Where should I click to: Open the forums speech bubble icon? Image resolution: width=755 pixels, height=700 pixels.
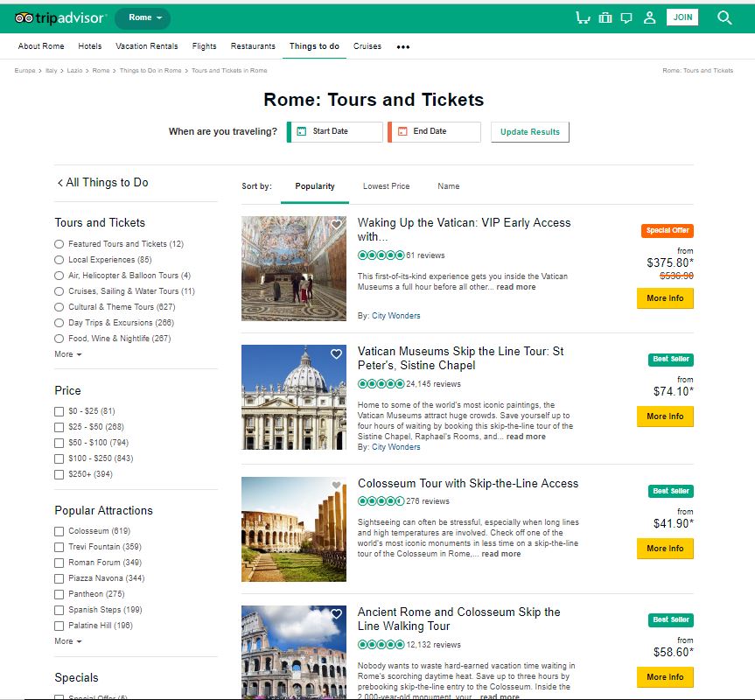(626, 17)
